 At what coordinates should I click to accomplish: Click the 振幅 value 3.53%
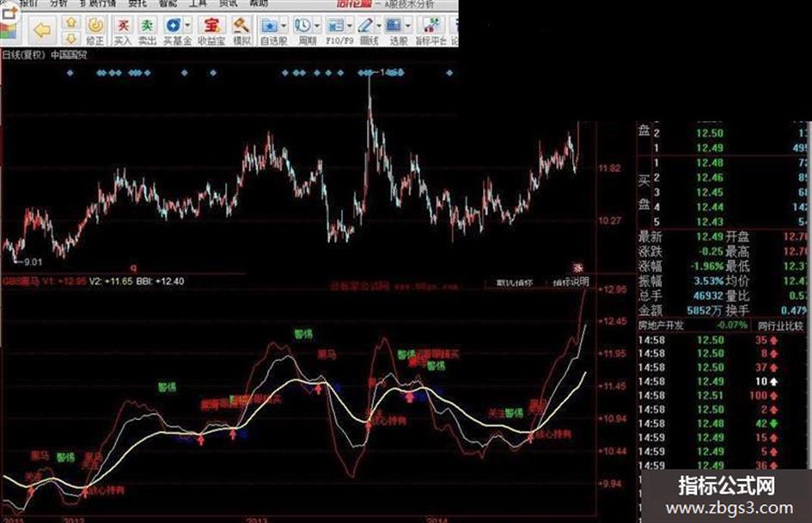[709, 281]
